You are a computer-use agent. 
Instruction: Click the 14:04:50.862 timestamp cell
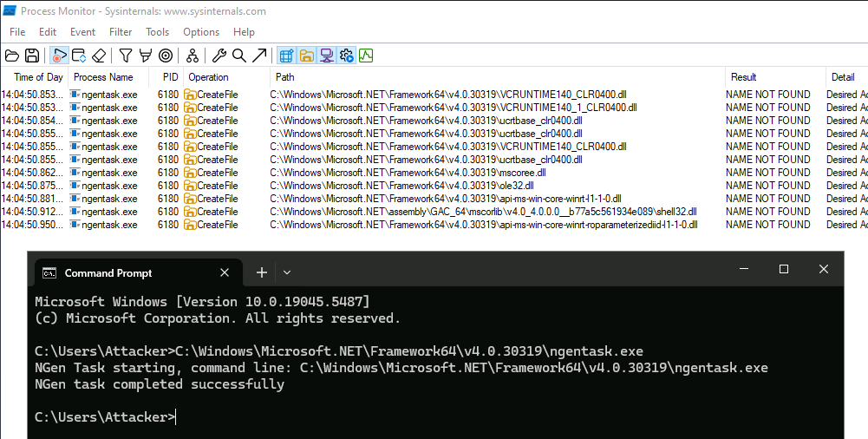[x=33, y=173]
